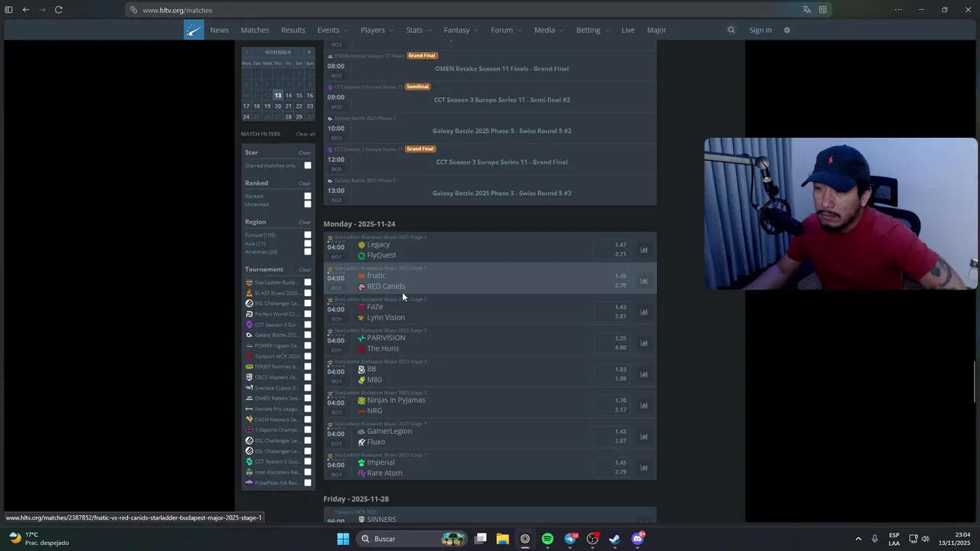The image size is (980, 551).
Task: Open stats icon for Ninjas in Pyjamas vs NRG
Action: point(644,406)
